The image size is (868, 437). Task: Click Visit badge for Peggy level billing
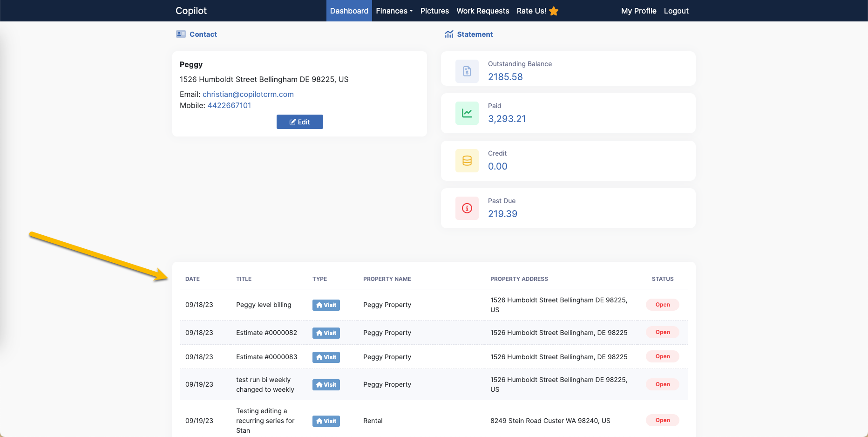pos(326,305)
